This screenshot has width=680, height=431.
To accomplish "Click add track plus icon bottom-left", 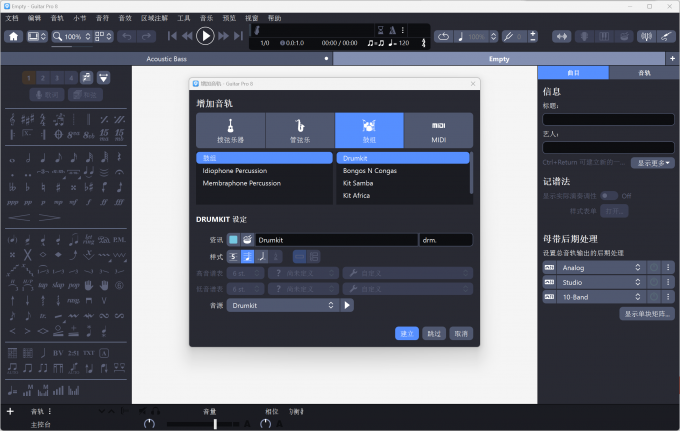I will coord(10,411).
